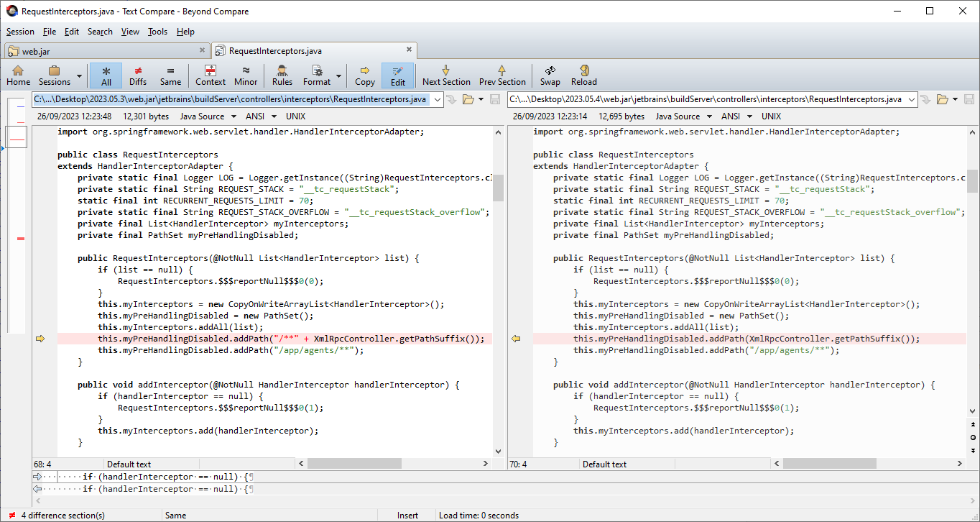Toggle Context display mode
The height and width of the screenshot is (522, 980).
pyautogui.click(x=211, y=75)
